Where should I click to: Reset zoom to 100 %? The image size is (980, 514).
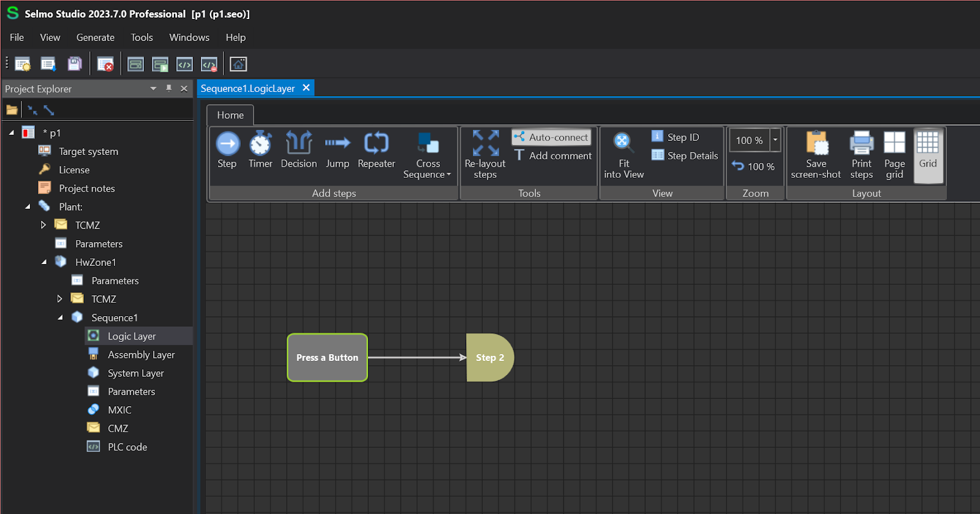coord(753,167)
